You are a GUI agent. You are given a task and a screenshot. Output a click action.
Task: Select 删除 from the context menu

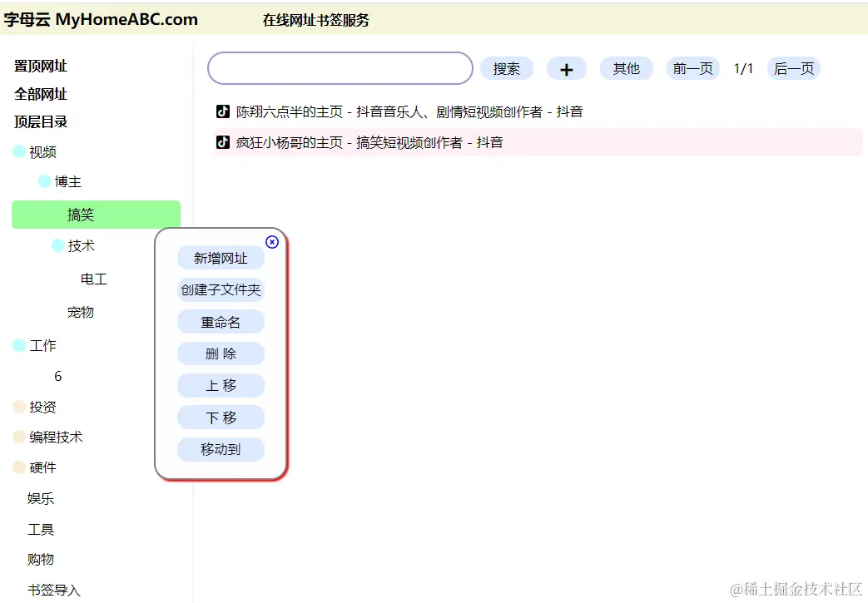click(221, 353)
